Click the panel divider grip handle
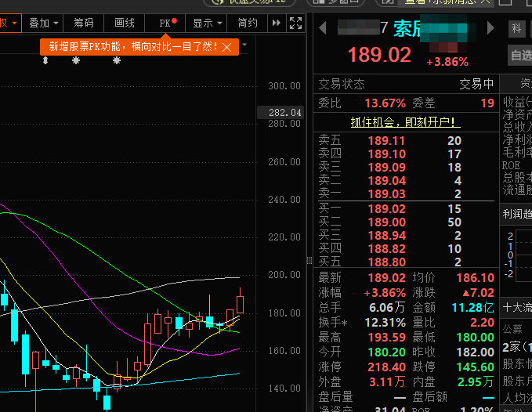Image resolution: width=532 pixels, height=412 pixels. (x=309, y=260)
